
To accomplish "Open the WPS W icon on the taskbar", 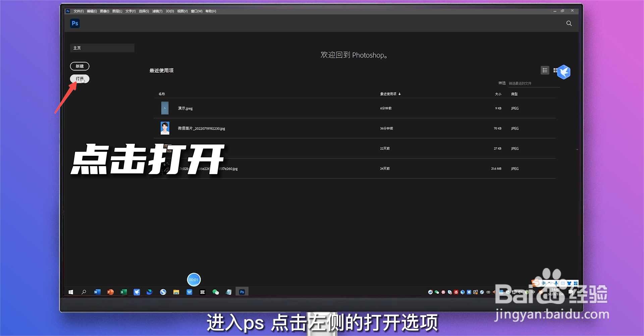I will (190, 292).
